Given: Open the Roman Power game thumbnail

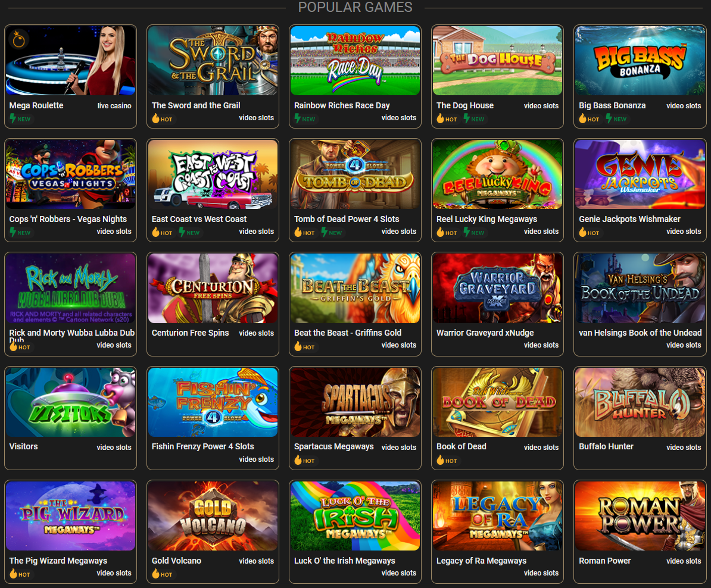Looking at the screenshot, I should click(640, 516).
